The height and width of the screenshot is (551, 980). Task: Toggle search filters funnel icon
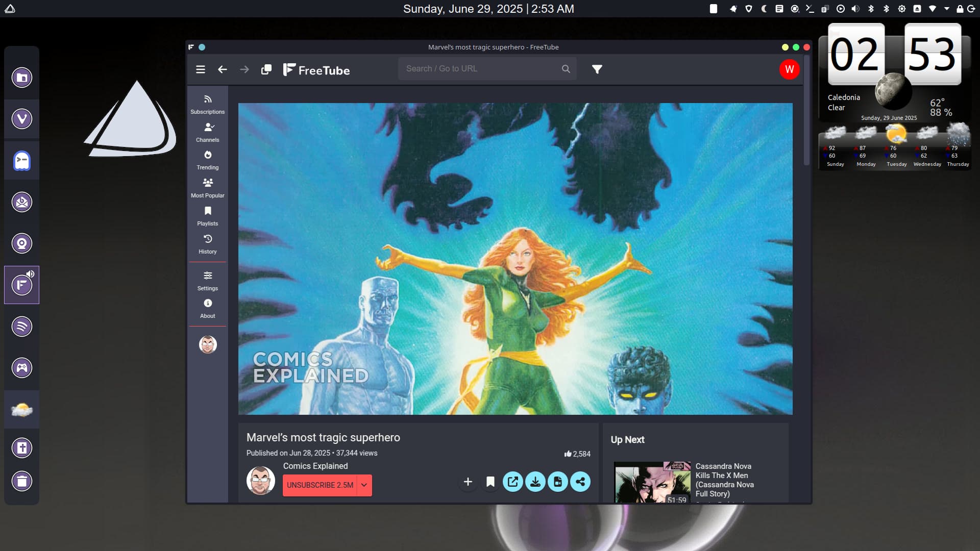click(597, 69)
